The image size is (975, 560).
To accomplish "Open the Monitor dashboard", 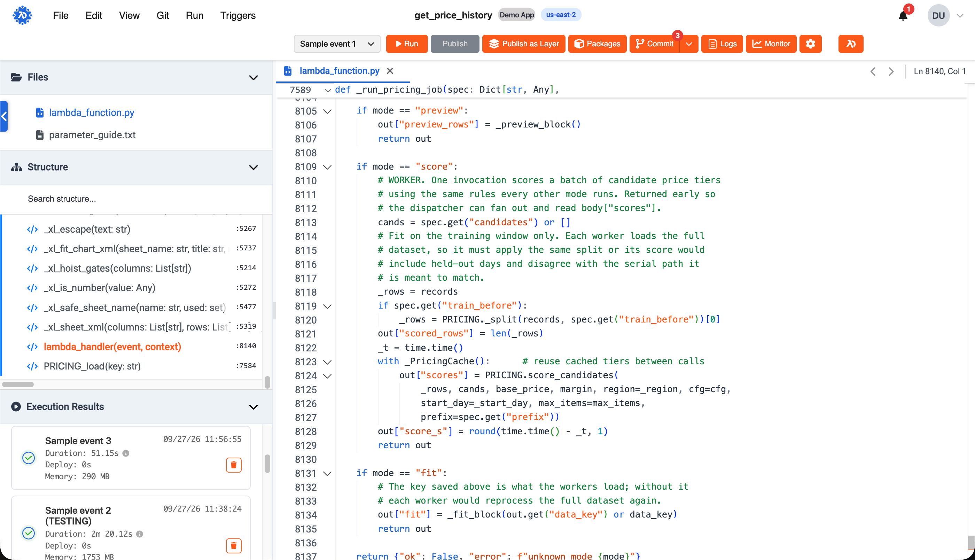I will tap(771, 44).
